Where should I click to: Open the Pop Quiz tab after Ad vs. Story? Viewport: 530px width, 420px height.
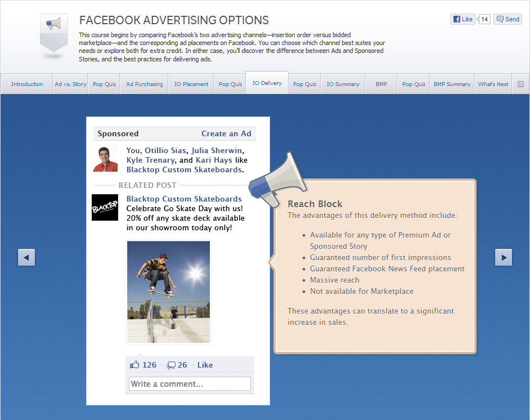(x=104, y=84)
